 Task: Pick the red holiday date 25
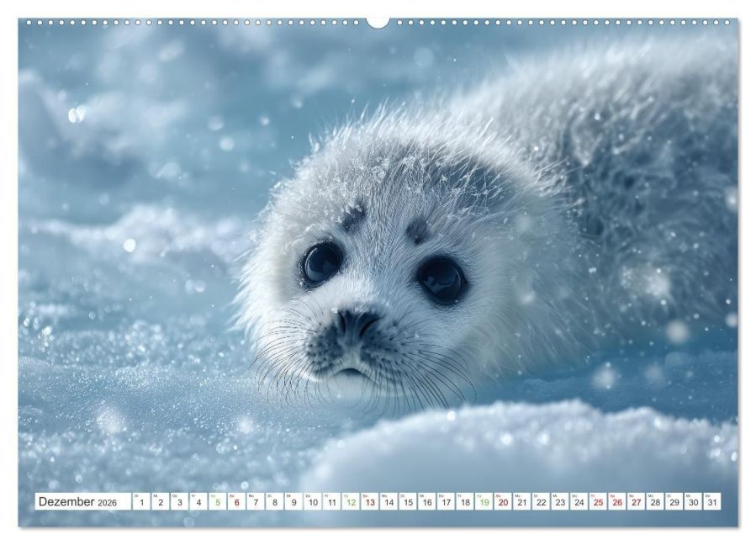point(599,501)
